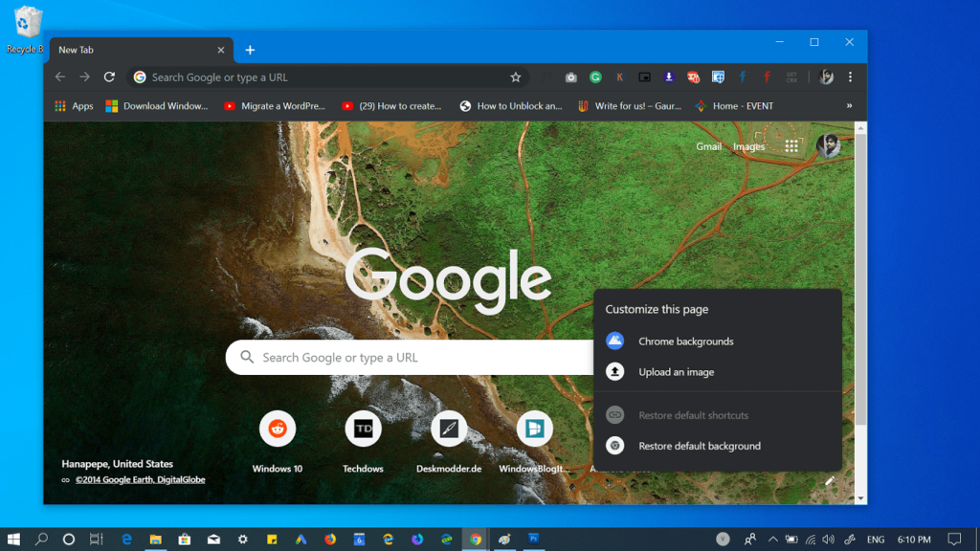Open taskbar search magnifier
The image size is (980, 551).
(41, 540)
